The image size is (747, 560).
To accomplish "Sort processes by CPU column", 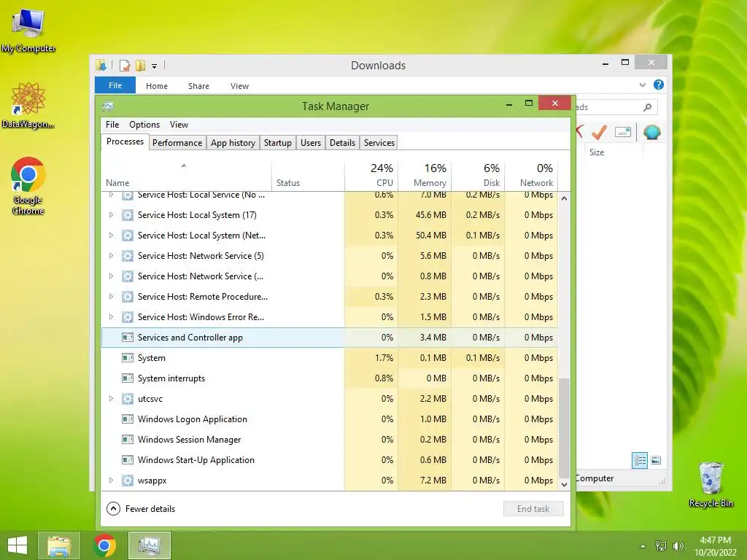I will pyautogui.click(x=371, y=175).
